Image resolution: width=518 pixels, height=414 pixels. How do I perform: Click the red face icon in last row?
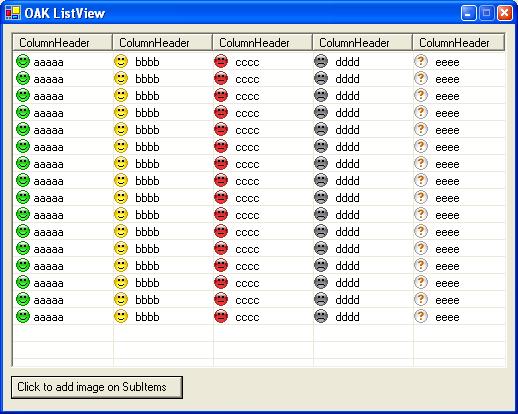tap(221, 316)
